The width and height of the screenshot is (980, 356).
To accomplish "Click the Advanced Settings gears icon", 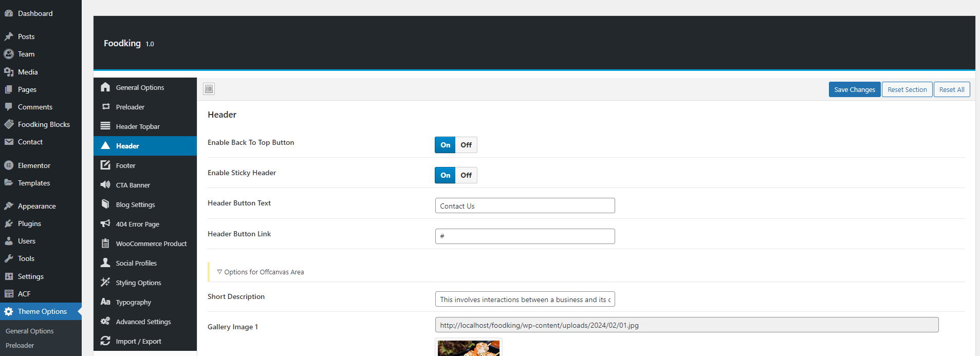I will pos(105,322).
